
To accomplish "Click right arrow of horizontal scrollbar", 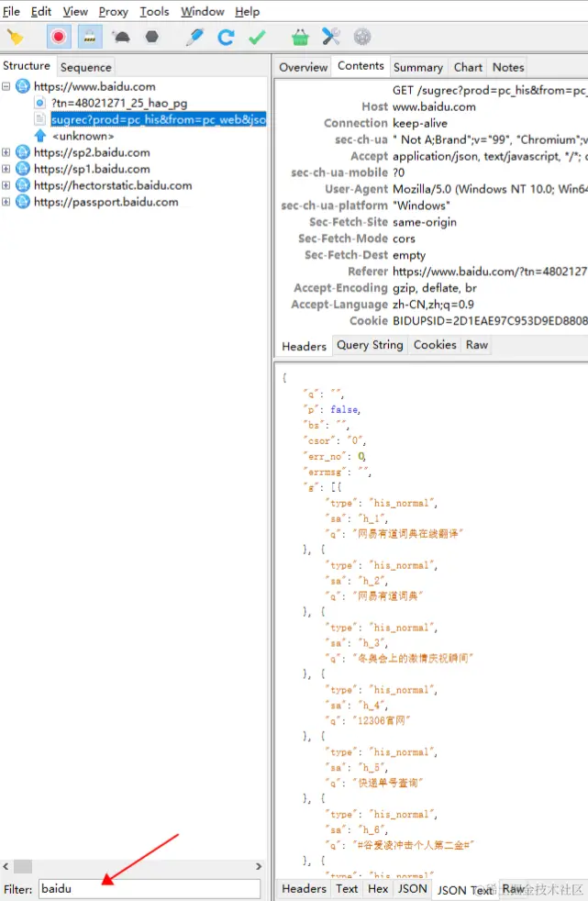I will tap(259, 866).
